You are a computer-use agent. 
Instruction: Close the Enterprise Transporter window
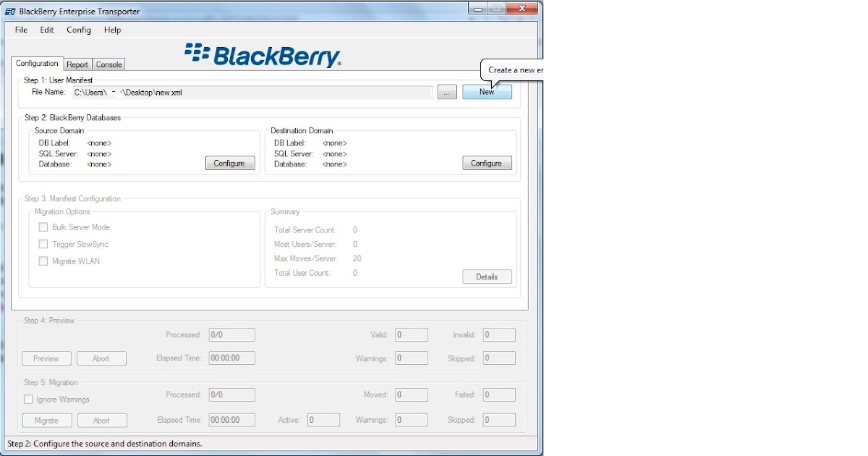[522, 9]
